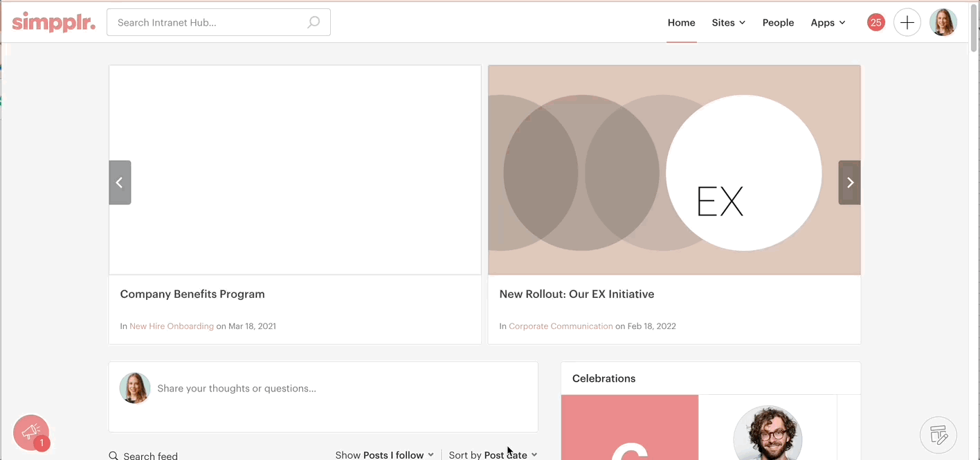
Task: Click the Celebrations heading
Action: point(604,378)
